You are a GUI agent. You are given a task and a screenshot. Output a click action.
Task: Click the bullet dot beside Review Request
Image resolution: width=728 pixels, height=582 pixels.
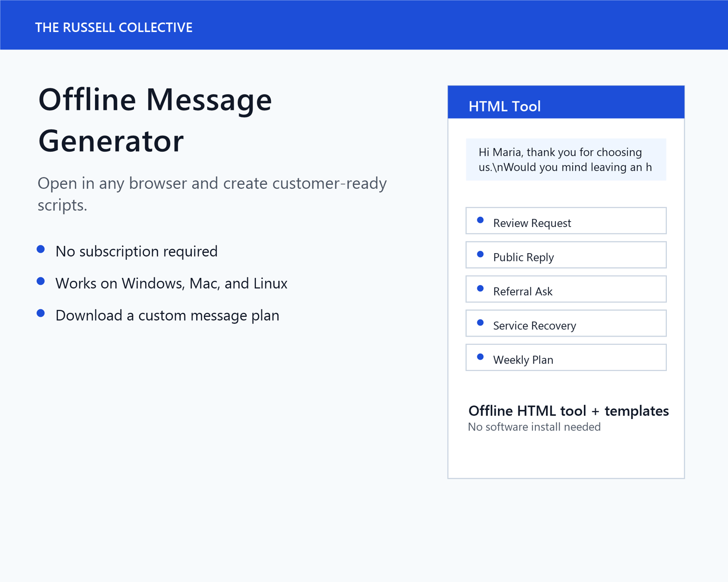tap(480, 220)
